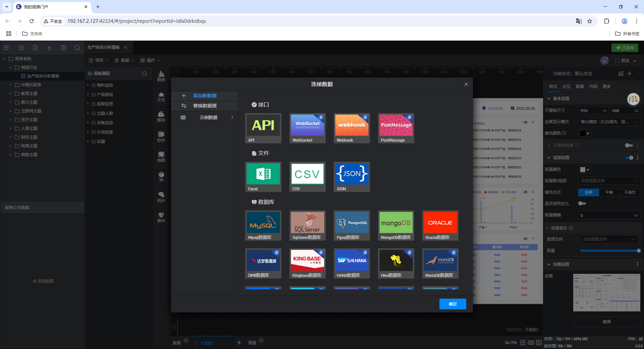Screen dimensions: 644x349
Task: Open the 文本 text component panel
Action: 161,97
